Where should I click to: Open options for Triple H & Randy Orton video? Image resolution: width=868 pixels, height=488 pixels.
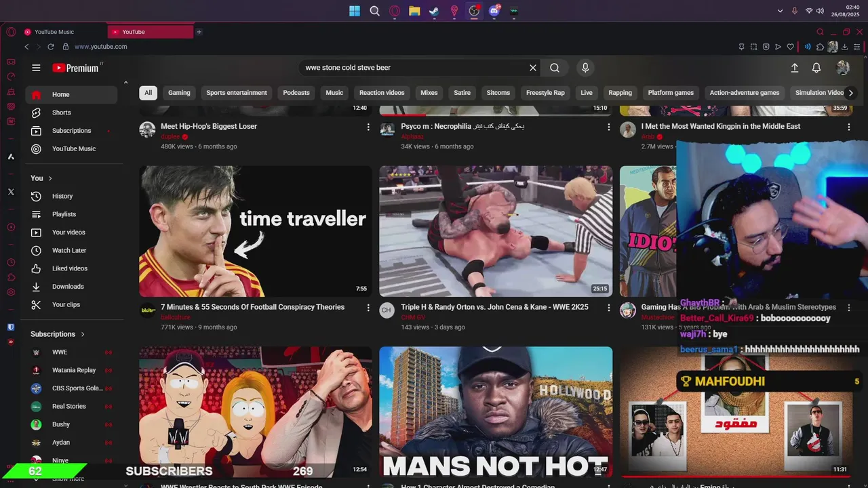point(608,308)
